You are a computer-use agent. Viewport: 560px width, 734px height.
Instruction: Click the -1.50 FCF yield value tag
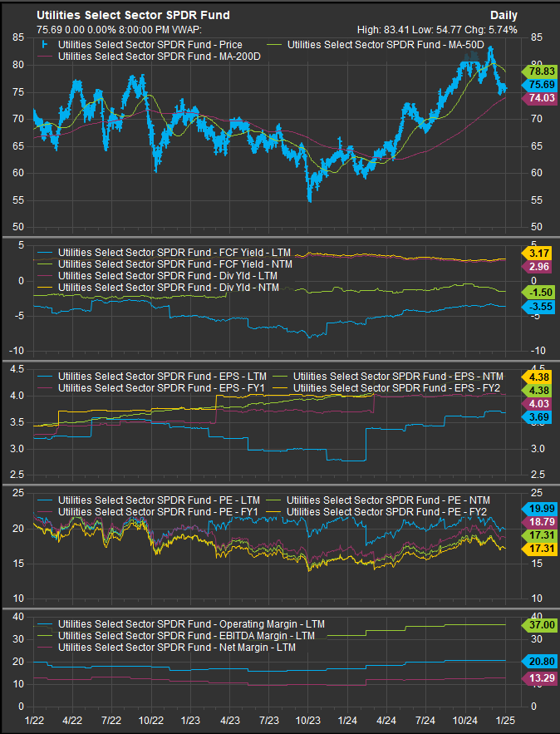tap(539, 293)
